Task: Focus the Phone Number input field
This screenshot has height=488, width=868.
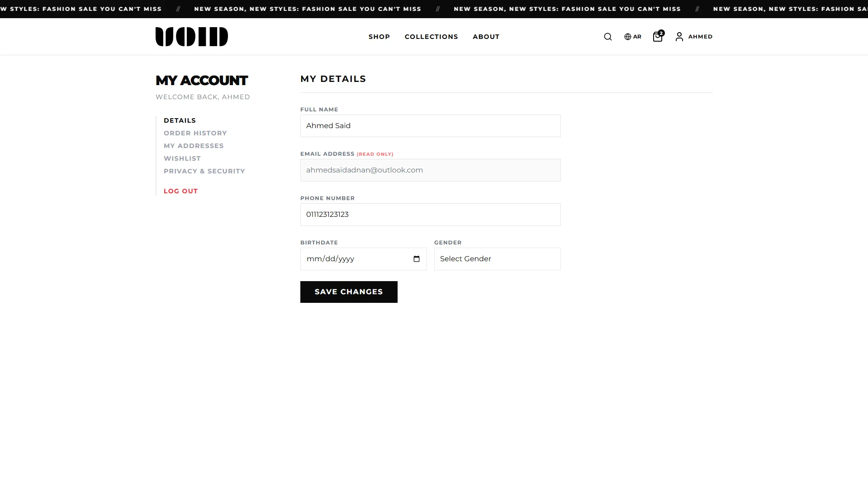Action: point(430,215)
